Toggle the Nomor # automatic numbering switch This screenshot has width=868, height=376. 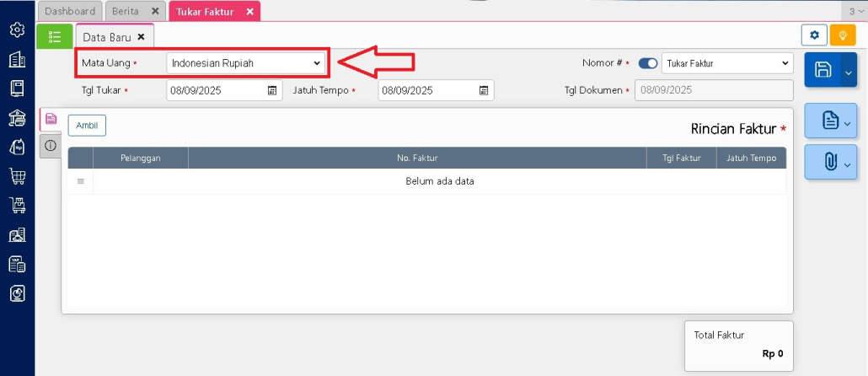pyautogui.click(x=648, y=63)
